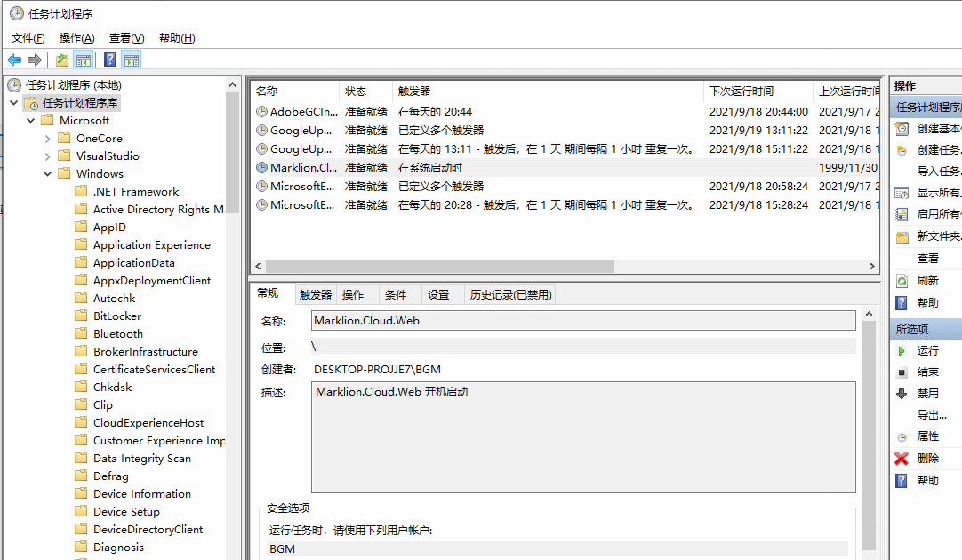Click the 名称 field containing Marklion.Cloud.Web

click(583, 321)
